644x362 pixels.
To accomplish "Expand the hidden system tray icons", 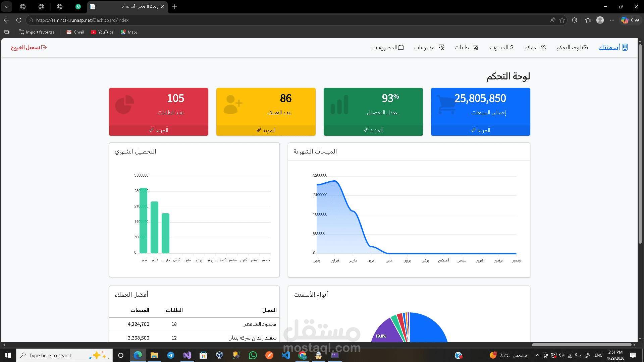I will pos(538,355).
